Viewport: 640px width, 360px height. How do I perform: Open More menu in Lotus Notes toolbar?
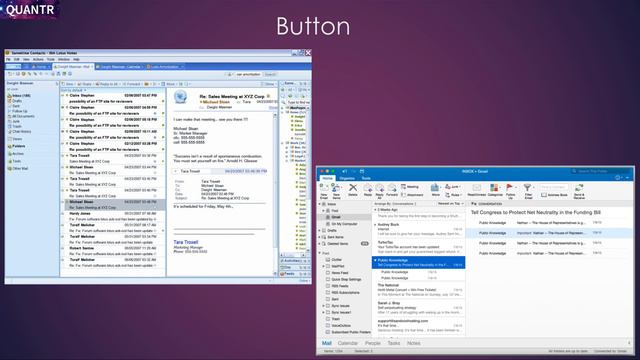point(169,84)
